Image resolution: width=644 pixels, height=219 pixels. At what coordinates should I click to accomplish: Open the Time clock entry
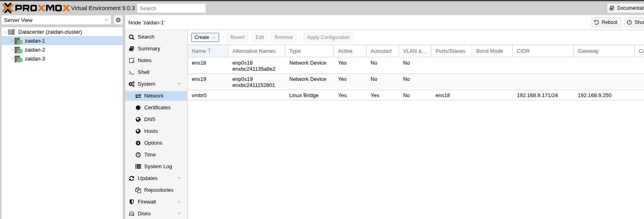pos(150,155)
